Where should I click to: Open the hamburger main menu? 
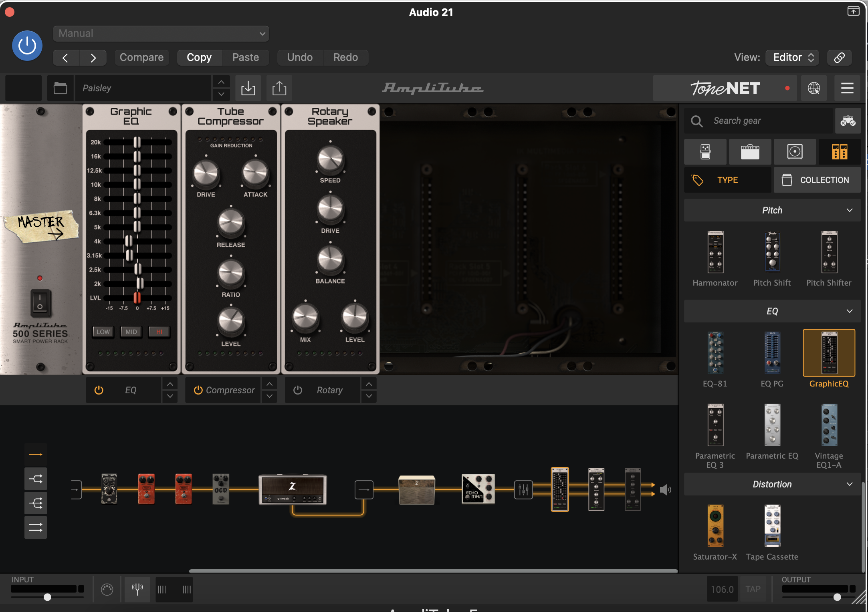click(847, 88)
